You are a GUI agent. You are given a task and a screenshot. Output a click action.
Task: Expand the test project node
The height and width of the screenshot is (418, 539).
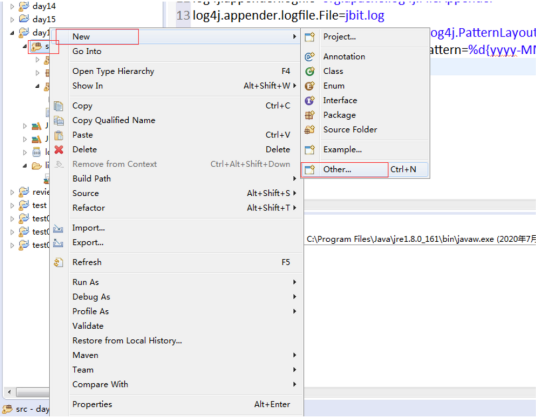12,206
